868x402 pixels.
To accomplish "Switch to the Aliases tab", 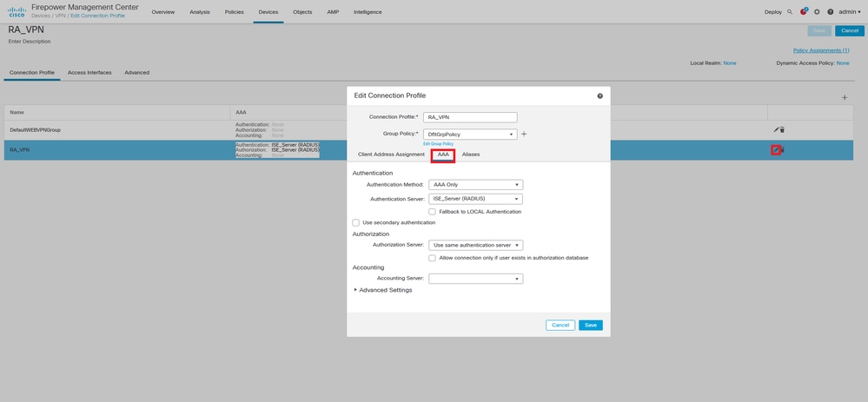I will coord(471,155).
